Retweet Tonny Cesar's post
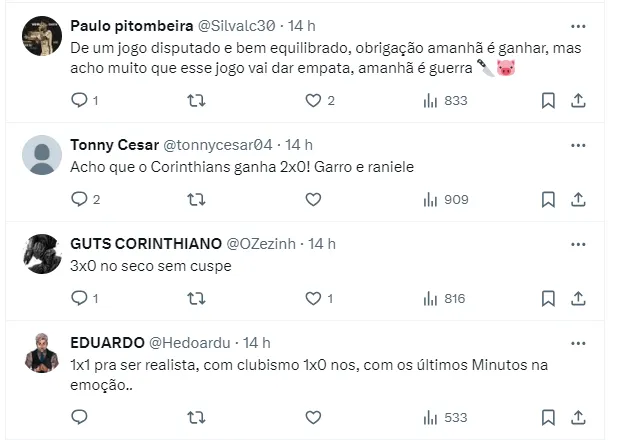 pos(197,199)
